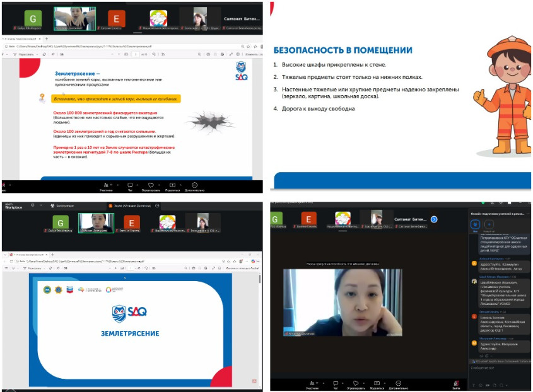The width and height of the screenshot is (533, 392).
Task: Select the Все channel icon in the chat panel
Action: pos(476,224)
